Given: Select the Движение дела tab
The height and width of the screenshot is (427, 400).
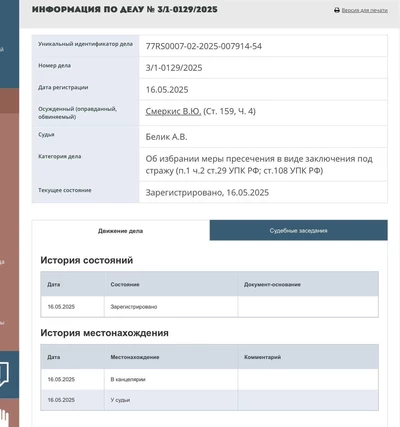Looking at the screenshot, I should pos(121,231).
